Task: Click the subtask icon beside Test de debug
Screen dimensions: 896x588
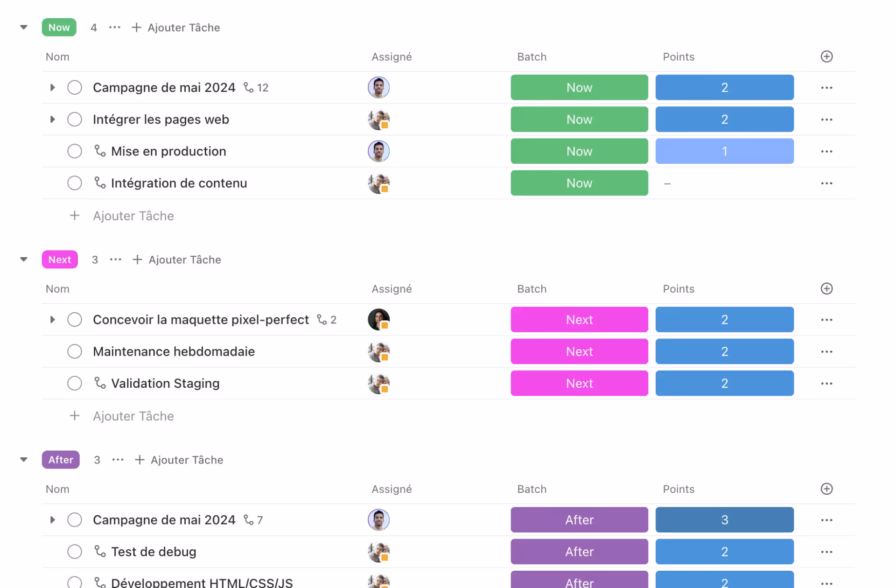Action: click(100, 552)
